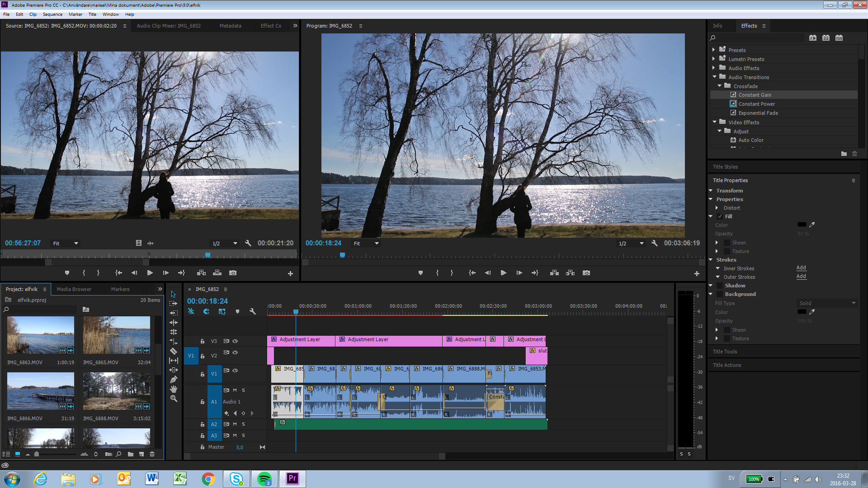Toggle V1 track output eye
Image resolution: width=868 pixels, height=488 pixels.
coord(235,371)
